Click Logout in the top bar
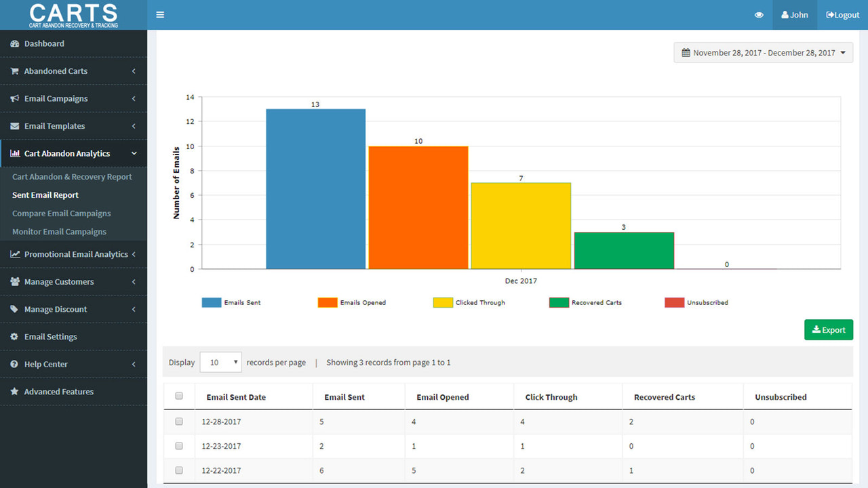This screenshot has height=488, width=868. 842,14
